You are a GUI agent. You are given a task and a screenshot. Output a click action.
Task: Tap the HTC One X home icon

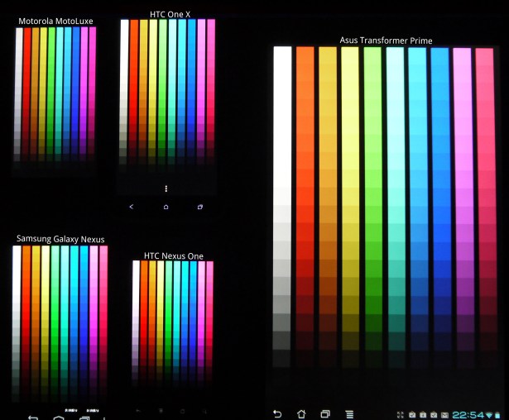click(166, 207)
